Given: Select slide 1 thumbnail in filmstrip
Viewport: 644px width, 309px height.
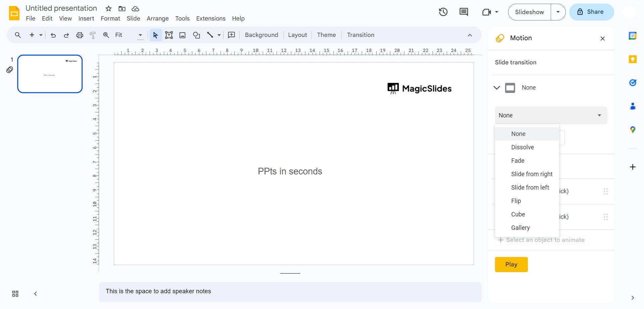Looking at the screenshot, I should [x=50, y=74].
